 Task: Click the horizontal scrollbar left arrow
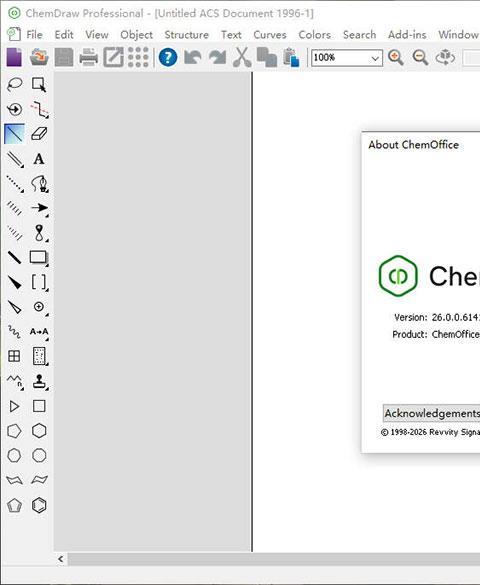tap(61, 559)
